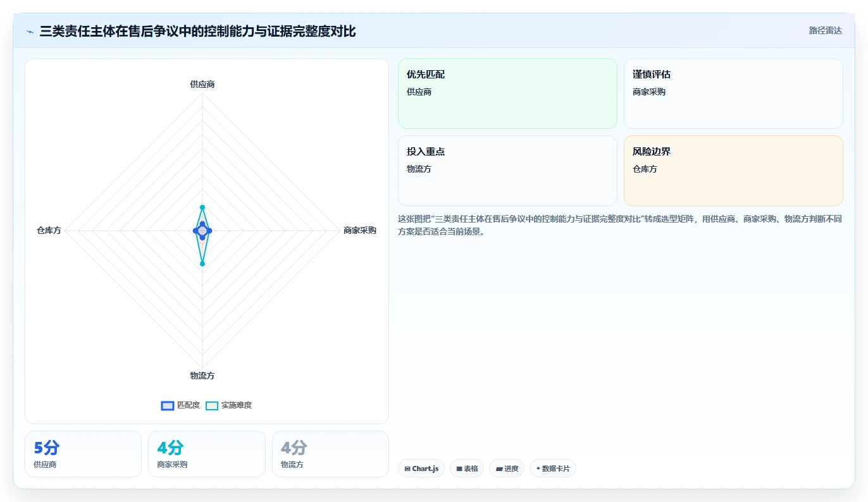Click 物流方 under 投入重点
This screenshot has height=502, width=868.
(x=419, y=169)
